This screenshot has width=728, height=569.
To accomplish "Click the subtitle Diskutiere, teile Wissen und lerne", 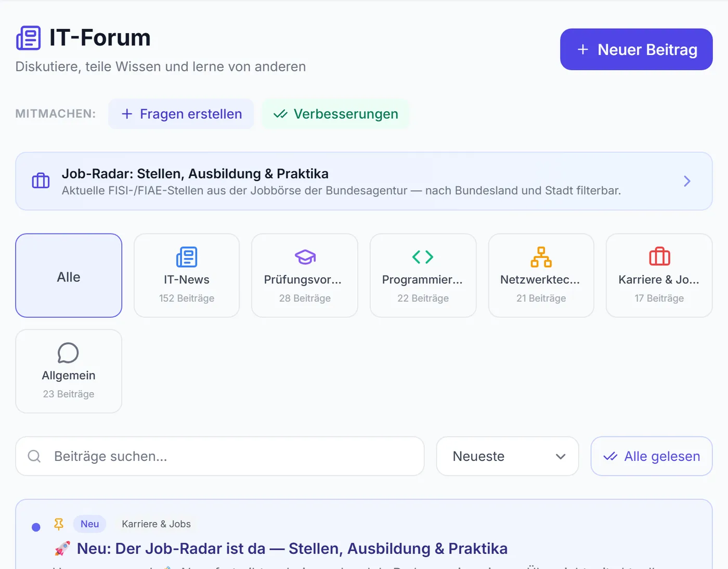I will point(161,67).
